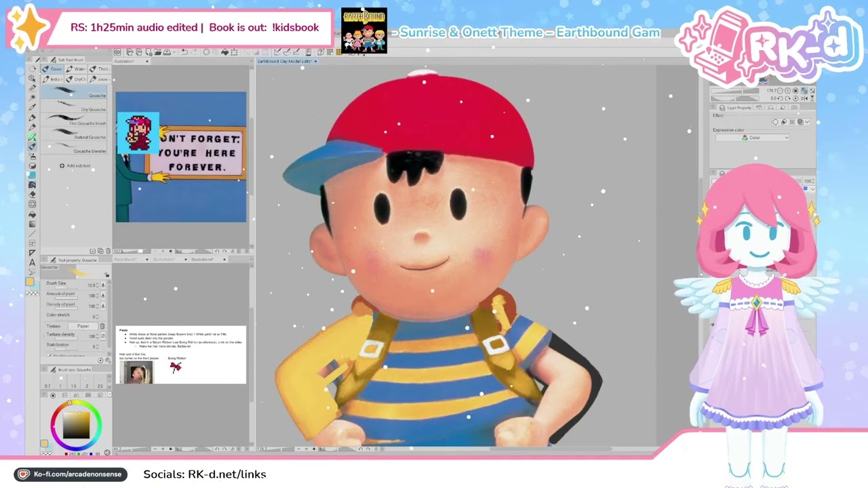Toggle Snap to Ruler
868x488 pixels.
[277, 52]
